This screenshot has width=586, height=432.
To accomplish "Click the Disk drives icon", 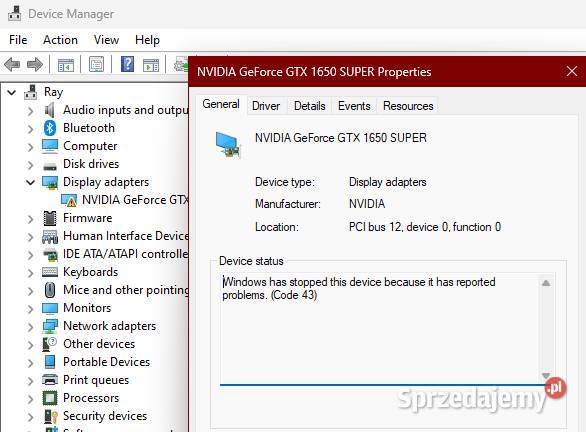I will [50, 166].
